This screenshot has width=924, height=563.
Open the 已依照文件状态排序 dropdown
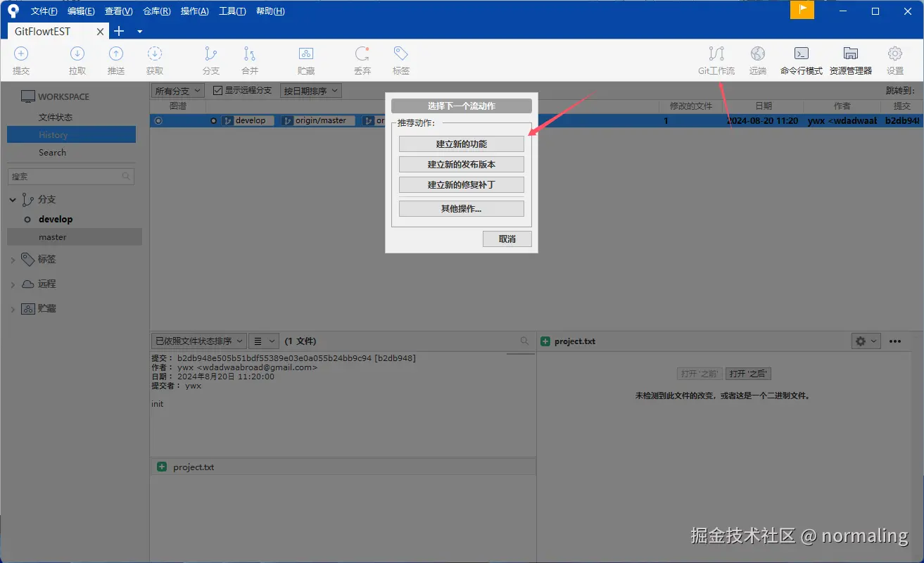(x=199, y=341)
